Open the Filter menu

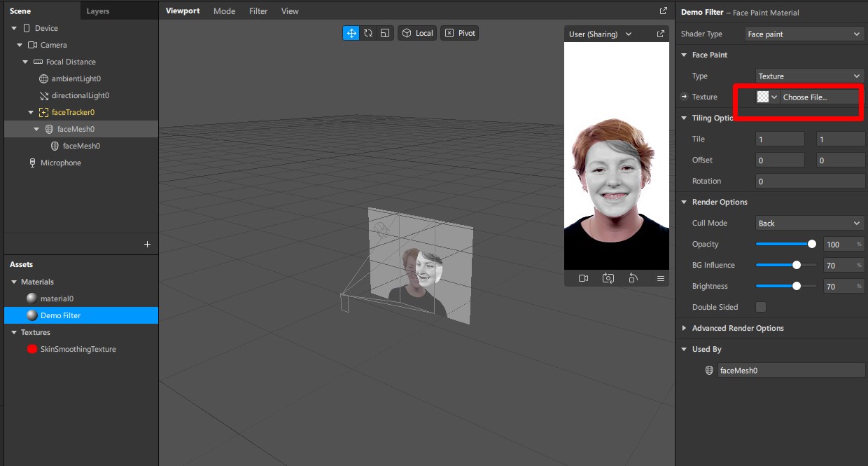pos(258,11)
